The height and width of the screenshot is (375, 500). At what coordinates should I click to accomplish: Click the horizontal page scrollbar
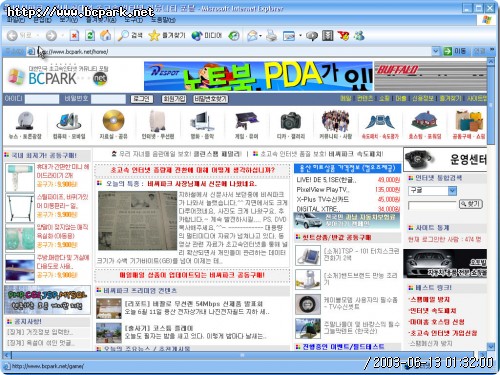[x=242, y=355]
